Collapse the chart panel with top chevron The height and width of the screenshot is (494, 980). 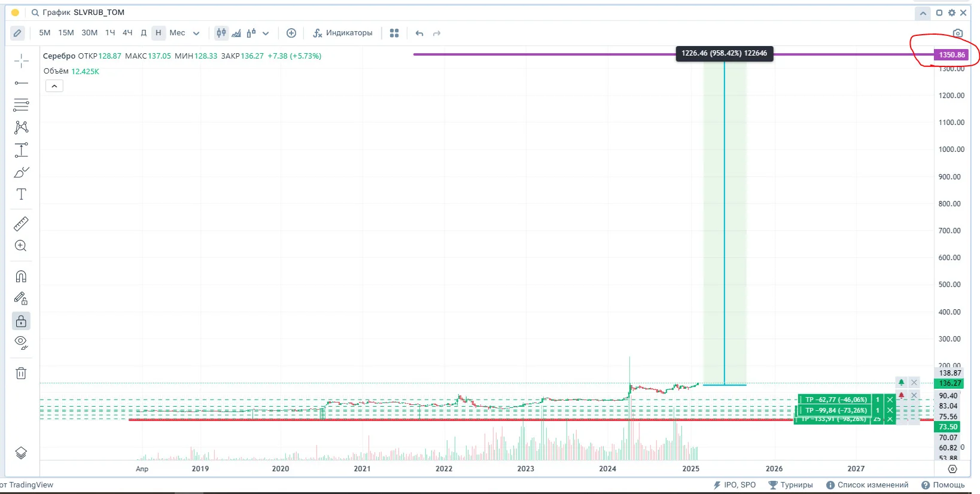tap(923, 13)
